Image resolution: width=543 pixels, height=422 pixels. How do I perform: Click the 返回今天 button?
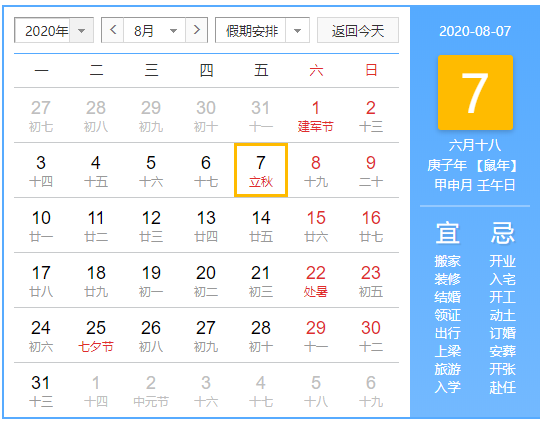pyautogui.click(x=358, y=31)
